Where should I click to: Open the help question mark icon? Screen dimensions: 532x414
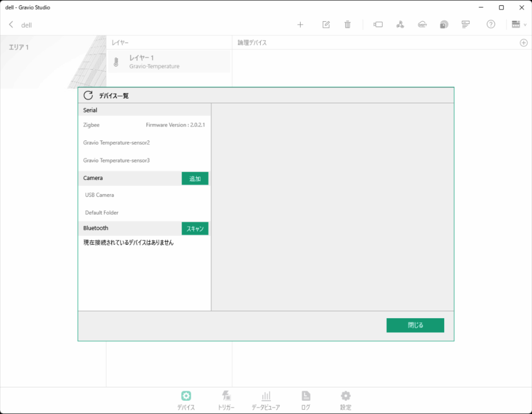491,24
